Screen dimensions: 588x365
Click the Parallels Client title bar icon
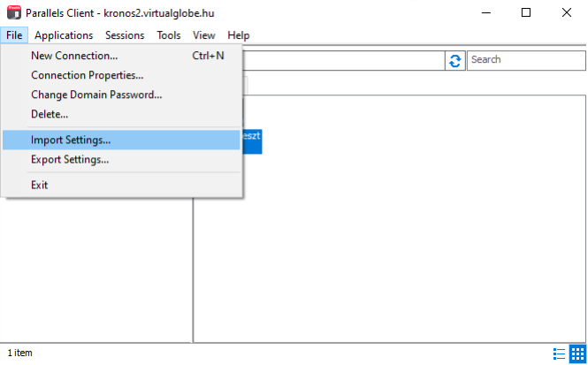click(x=14, y=13)
